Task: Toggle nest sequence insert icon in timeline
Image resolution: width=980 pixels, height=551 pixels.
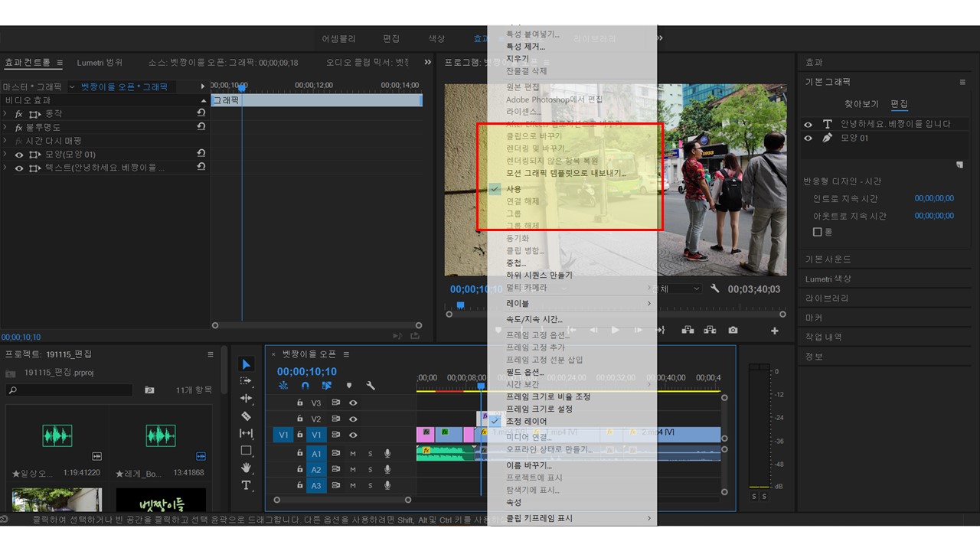Action: (283, 386)
